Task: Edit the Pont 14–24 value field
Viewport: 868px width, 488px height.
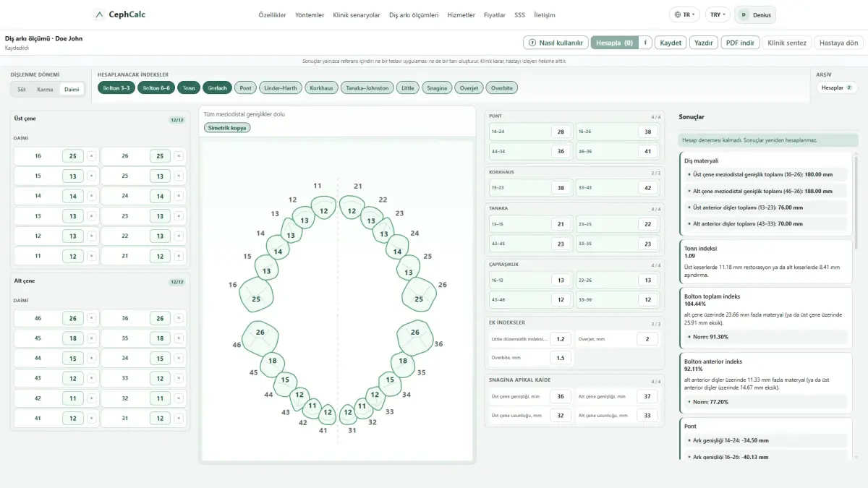Action: coord(561,132)
